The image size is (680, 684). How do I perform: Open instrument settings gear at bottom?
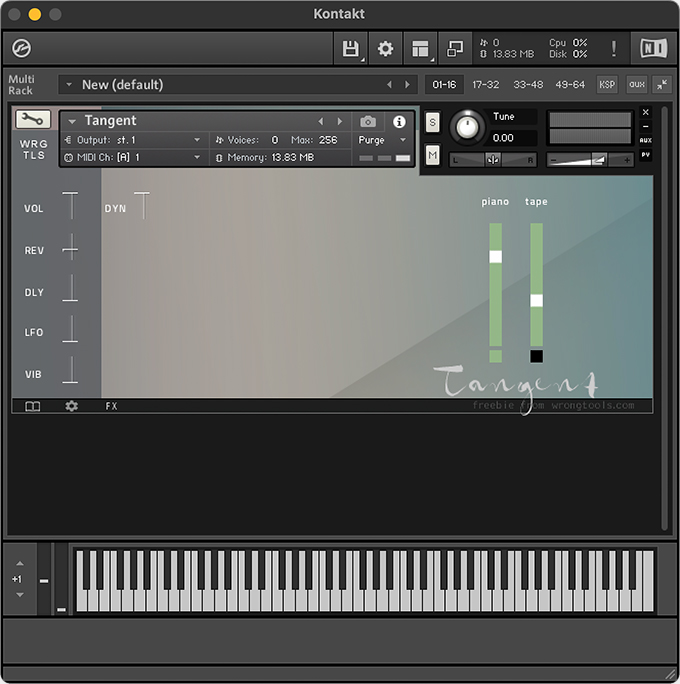coord(72,406)
